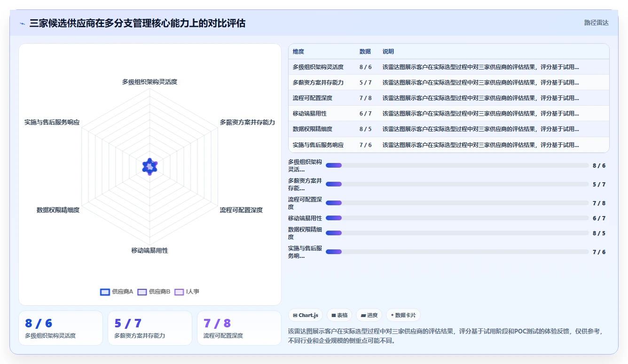Viewport: 628px width, 364px height.
Task: Toggle the I人事 legend item
Action: (x=187, y=292)
